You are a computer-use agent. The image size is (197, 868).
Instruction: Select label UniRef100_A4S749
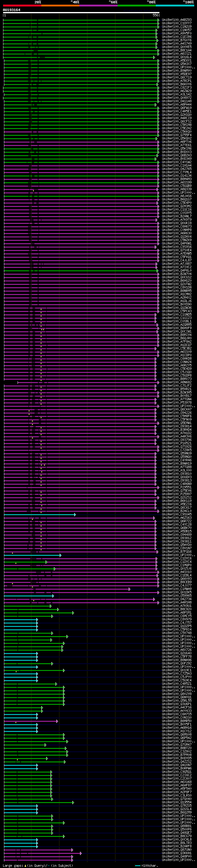[x=177, y=43]
